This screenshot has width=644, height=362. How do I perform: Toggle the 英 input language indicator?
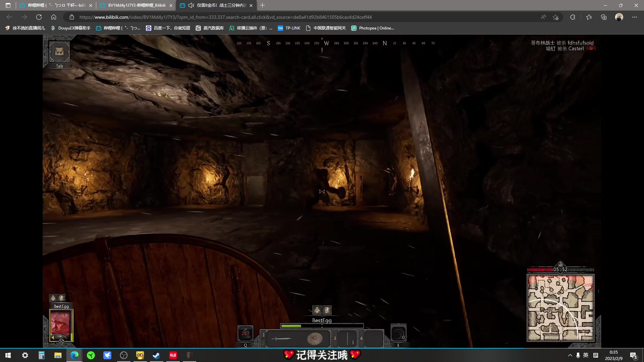586,355
